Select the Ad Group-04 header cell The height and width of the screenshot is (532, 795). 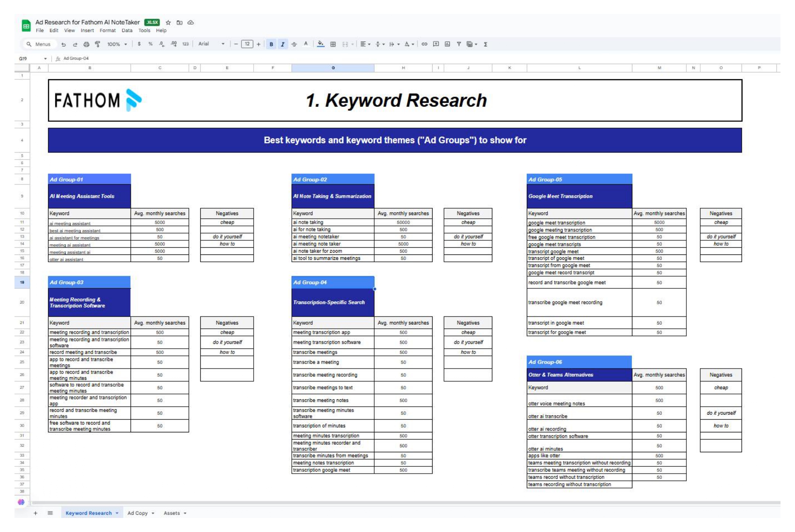333,282
